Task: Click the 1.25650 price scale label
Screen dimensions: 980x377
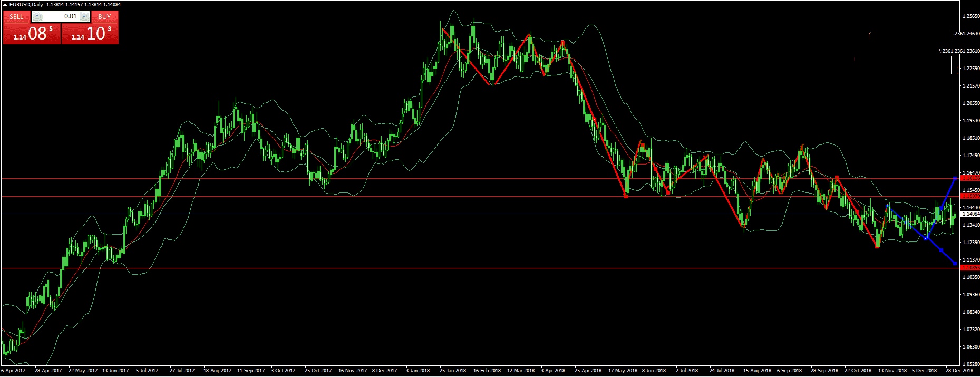Action: tap(971, 16)
